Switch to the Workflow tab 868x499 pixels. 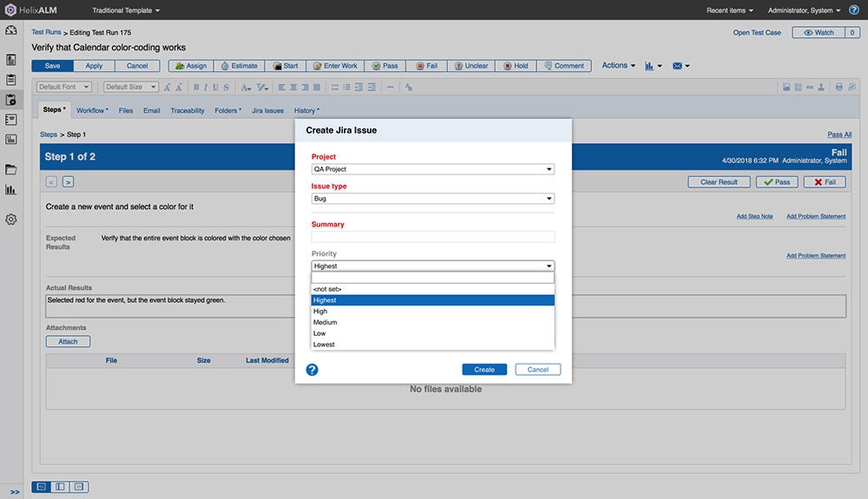point(92,110)
